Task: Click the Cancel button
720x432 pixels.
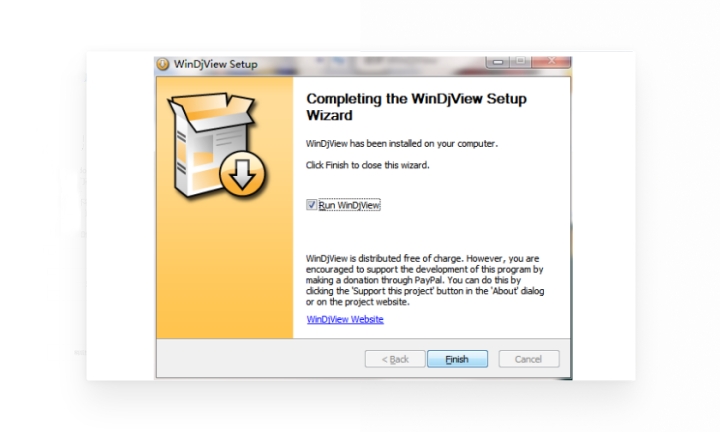Action: [x=529, y=359]
